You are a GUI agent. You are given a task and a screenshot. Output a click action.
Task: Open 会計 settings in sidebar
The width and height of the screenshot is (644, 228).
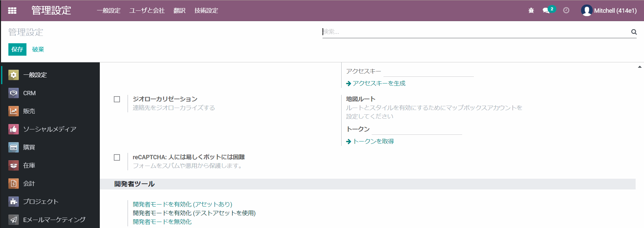(51, 183)
